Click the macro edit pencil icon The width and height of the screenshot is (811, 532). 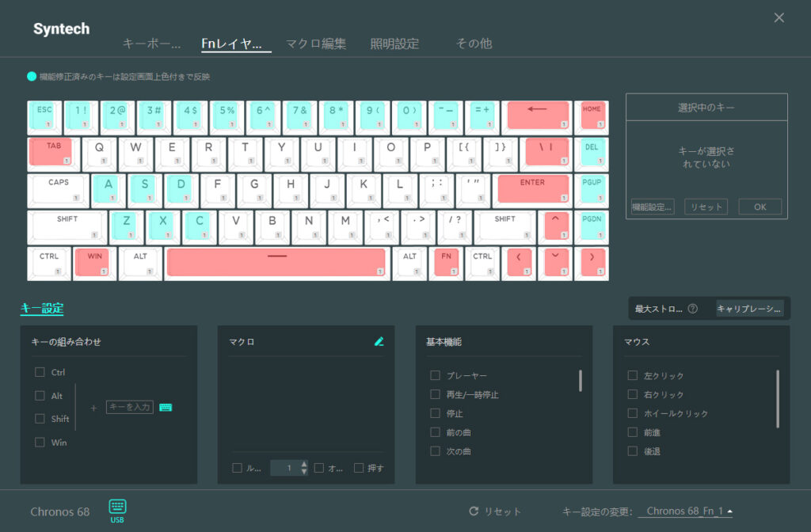pos(379,341)
